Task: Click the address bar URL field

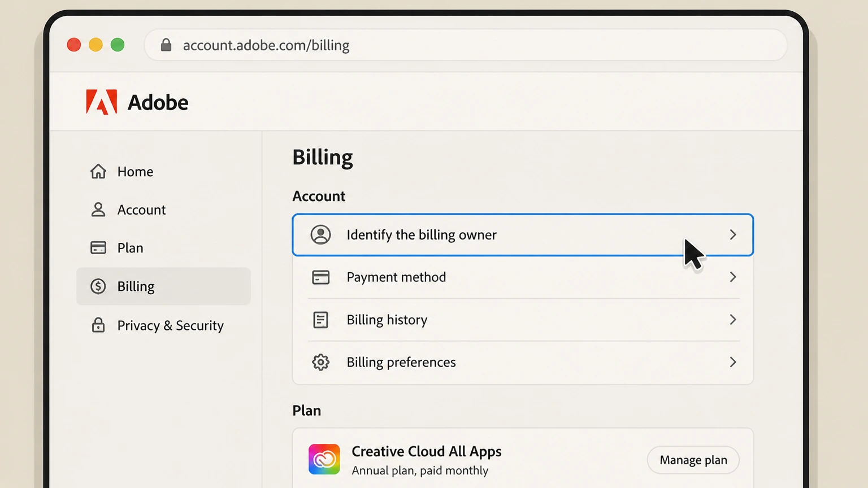Action: click(x=466, y=45)
